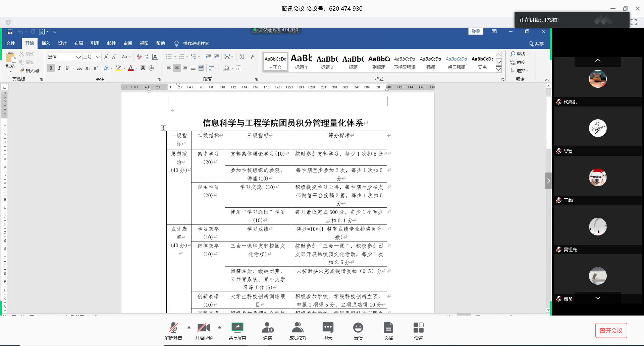The height and width of the screenshot is (346, 644).
Task: Open the Chat panel
Action: point(328,328)
